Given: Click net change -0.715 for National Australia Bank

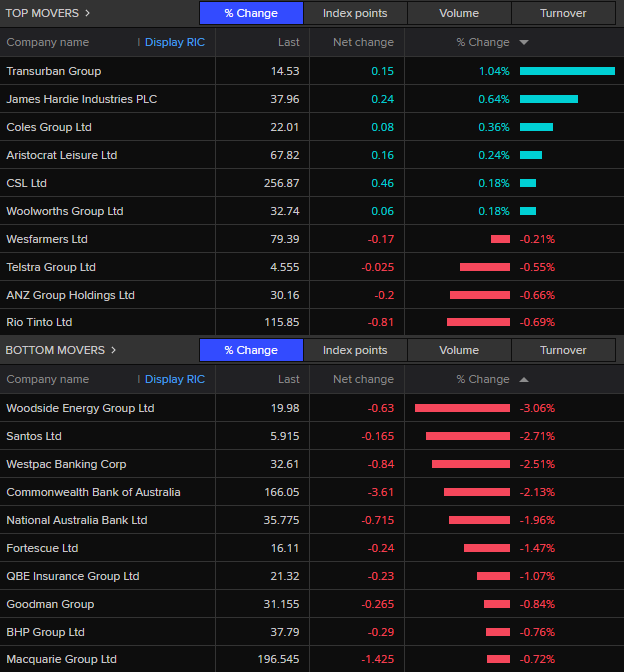Looking at the screenshot, I should point(378,520).
